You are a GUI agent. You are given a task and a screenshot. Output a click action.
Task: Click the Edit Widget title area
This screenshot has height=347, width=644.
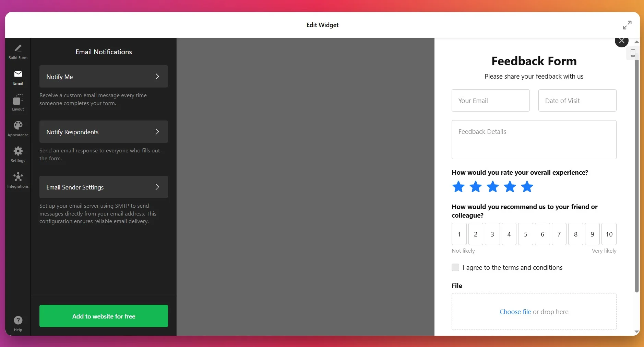coord(322,25)
